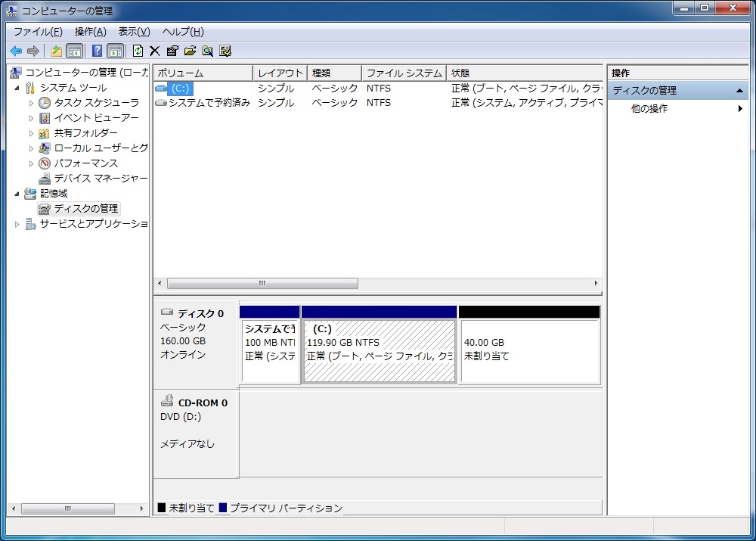Sort by the レイアウト column header
756x541 pixels.
[x=280, y=73]
